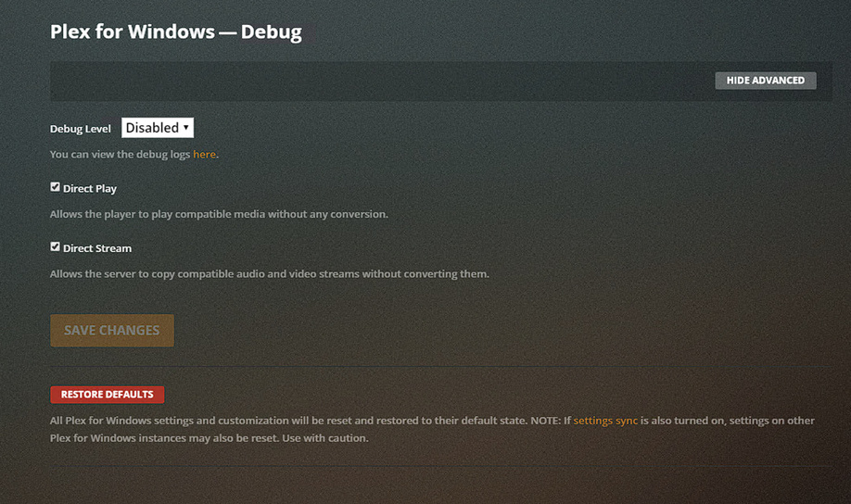Click the HIDE ADVANCED button

point(765,81)
